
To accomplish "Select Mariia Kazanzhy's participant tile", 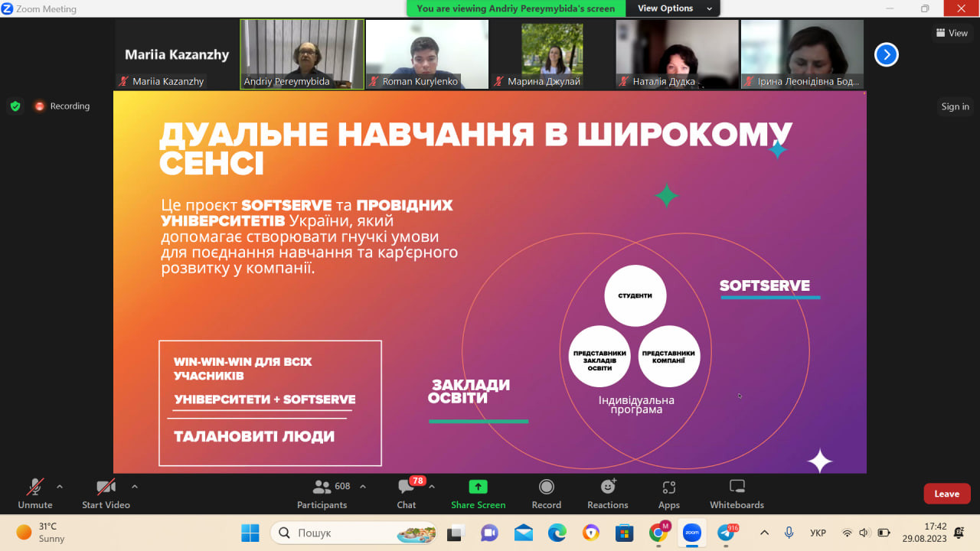I will coord(177,54).
